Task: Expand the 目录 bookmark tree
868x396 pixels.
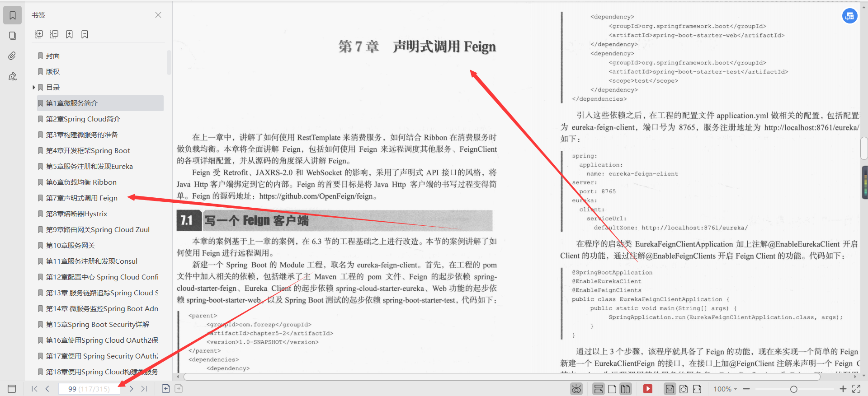Action: tap(33, 87)
